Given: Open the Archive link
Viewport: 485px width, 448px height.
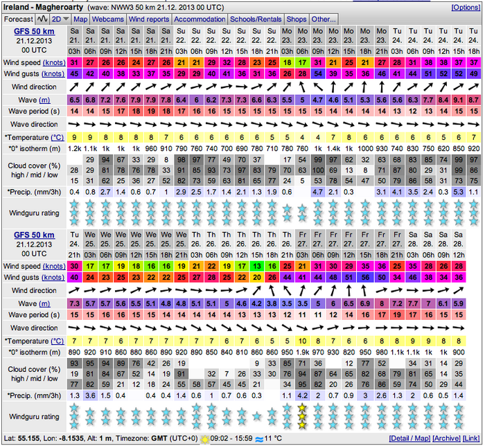Looking at the screenshot, I should tap(447, 438).
